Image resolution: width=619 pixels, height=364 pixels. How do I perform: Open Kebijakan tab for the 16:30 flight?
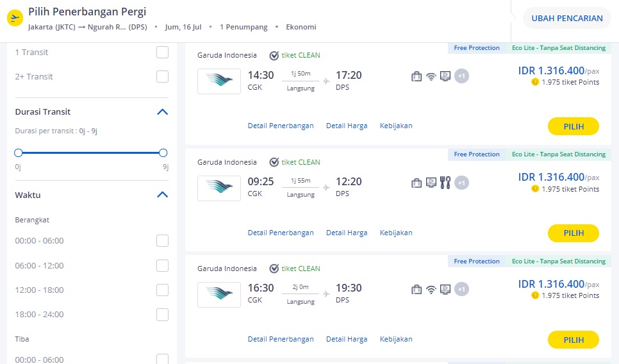[396, 339]
